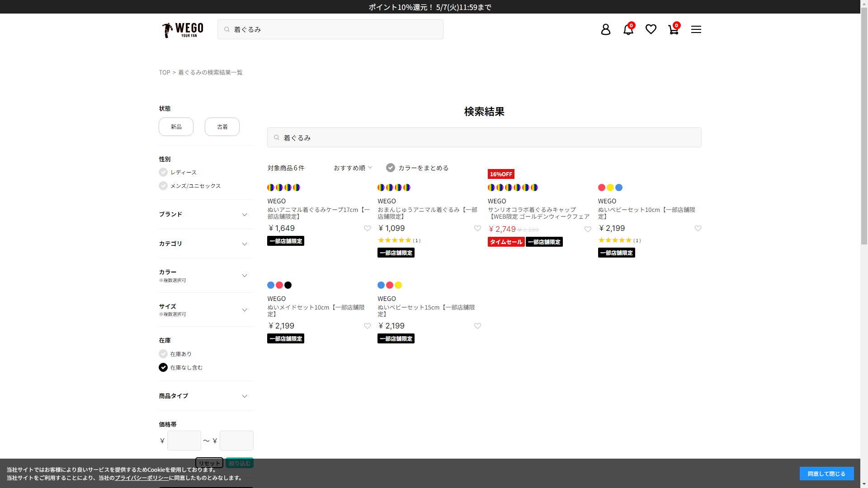868x488 pixels.
Task: Favorite the ￥1,649 cape product heart
Action: 367,229
